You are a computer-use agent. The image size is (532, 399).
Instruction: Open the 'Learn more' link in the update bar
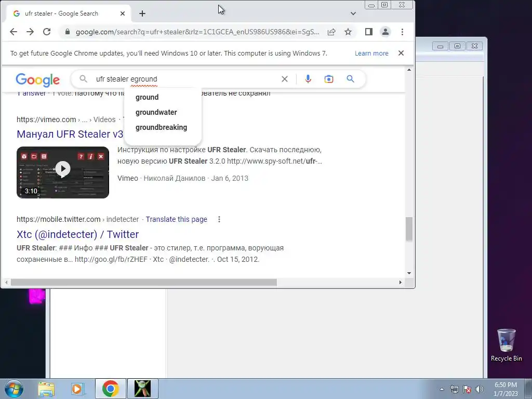point(371,54)
